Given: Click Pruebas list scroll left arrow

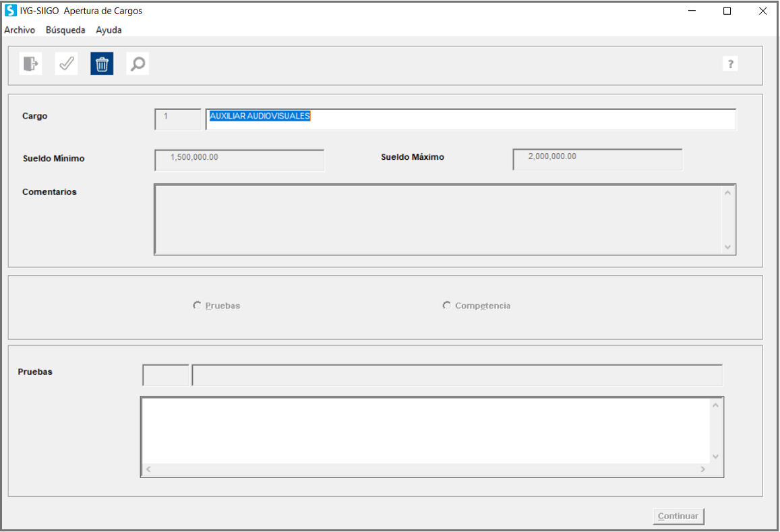Looking at the screenshot, I should click(x=148, y=469).
